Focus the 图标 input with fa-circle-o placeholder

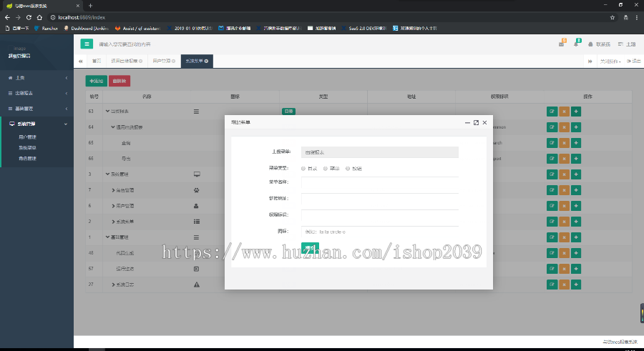380,232
